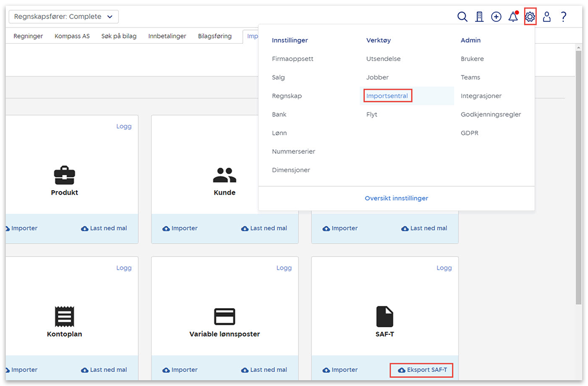Download the Variable lønnsposter template
Viewport: 588px width, 386px height.
coord(264,370)
